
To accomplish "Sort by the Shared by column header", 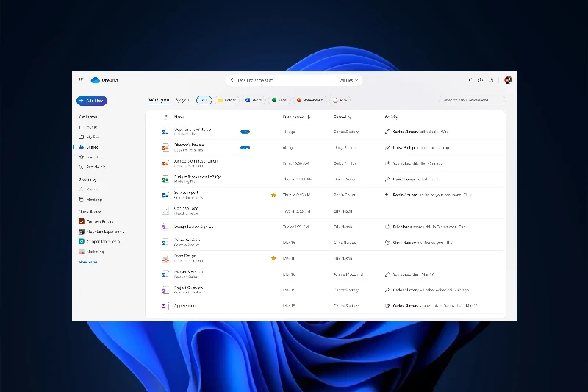I will click(x=343, y=118).
